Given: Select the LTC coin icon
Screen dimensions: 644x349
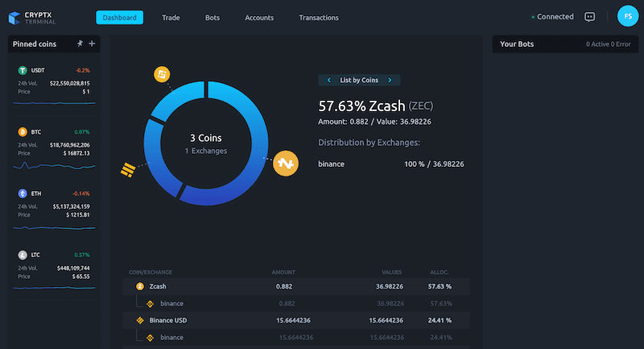Looking at the screenshot, I should [x=23, y=255].
